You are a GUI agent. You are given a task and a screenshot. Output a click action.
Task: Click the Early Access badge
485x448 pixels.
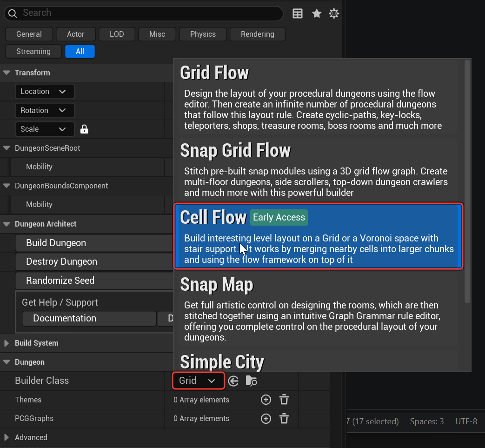[x=279, y=218]
